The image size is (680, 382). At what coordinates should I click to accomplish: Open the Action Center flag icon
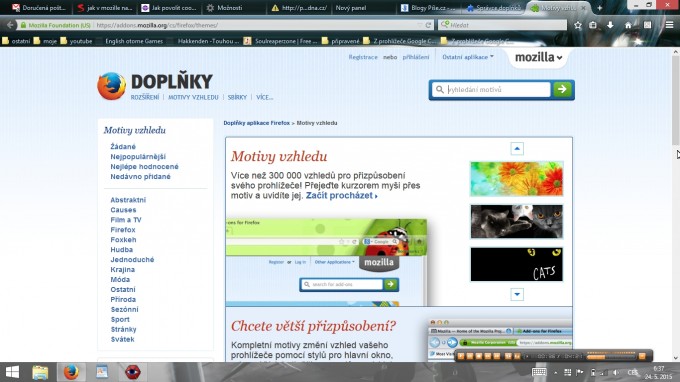coord(579,372)
